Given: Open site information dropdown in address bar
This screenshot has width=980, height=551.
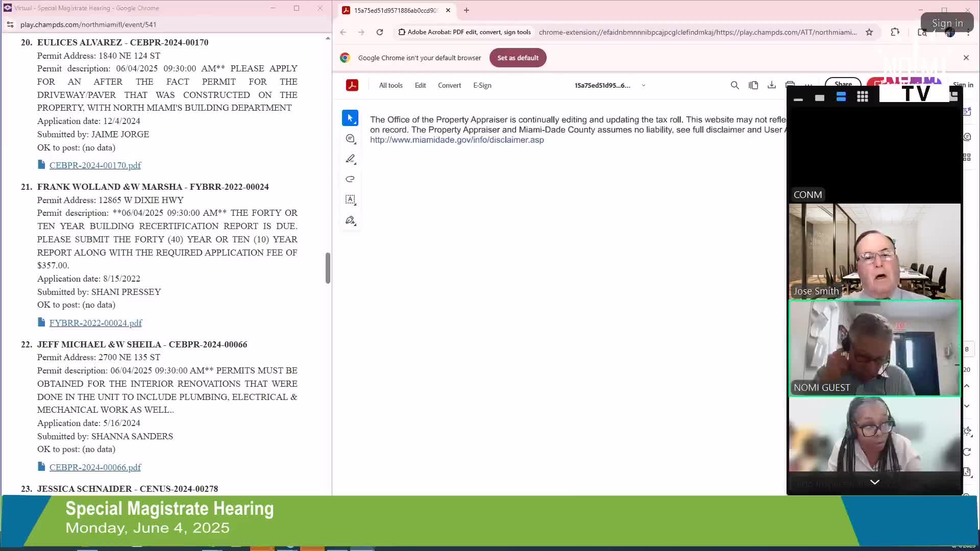Looking at the screenshot, I should click(x=10, y=24).
